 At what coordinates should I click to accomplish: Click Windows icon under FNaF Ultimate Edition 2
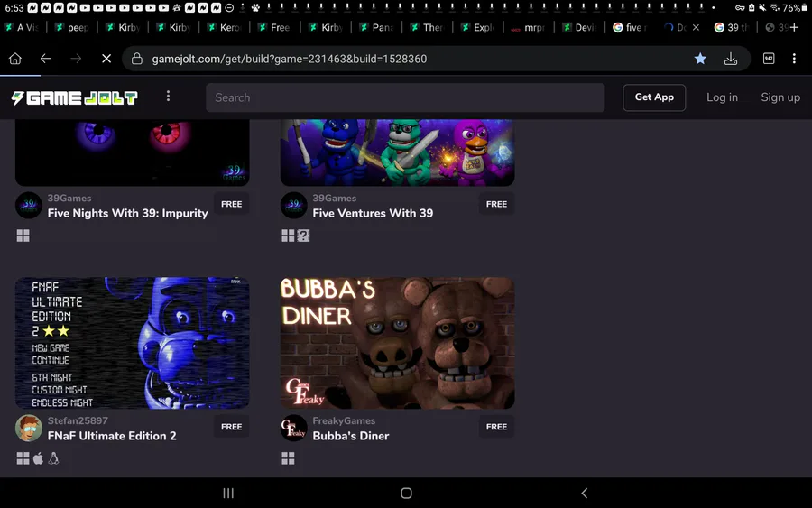(x=23, y=458)
